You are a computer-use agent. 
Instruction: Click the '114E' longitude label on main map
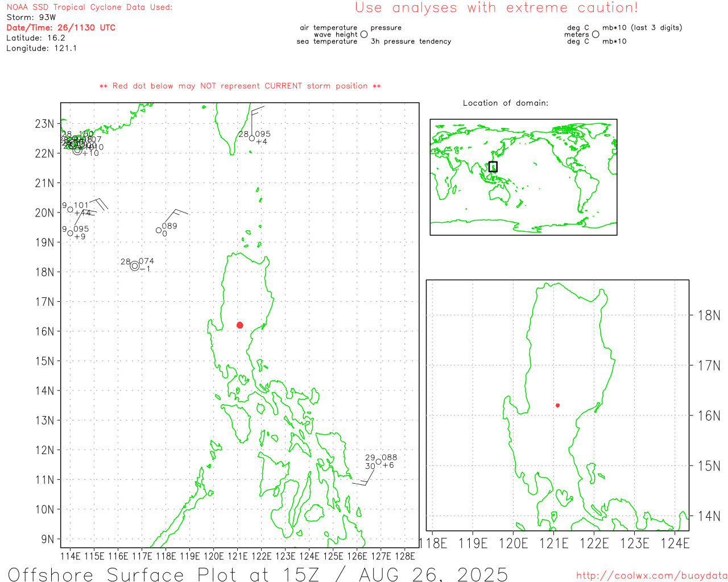71,556
